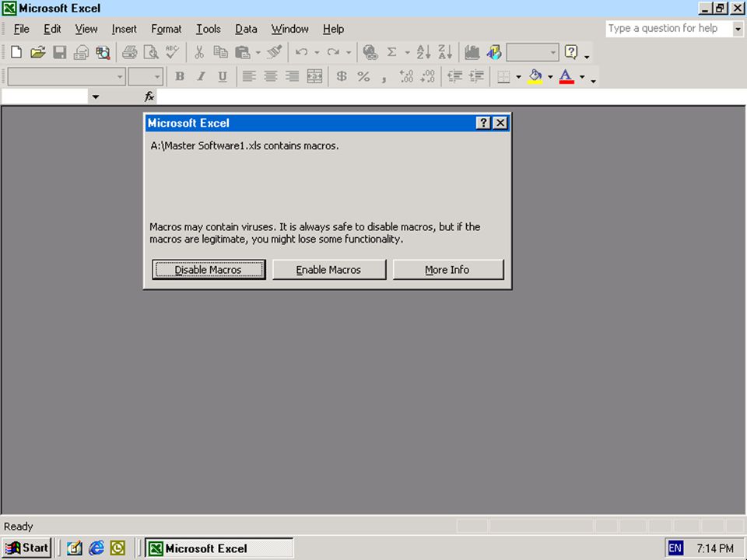Click the Chart Wizard icon

click(x=472, y=52)
